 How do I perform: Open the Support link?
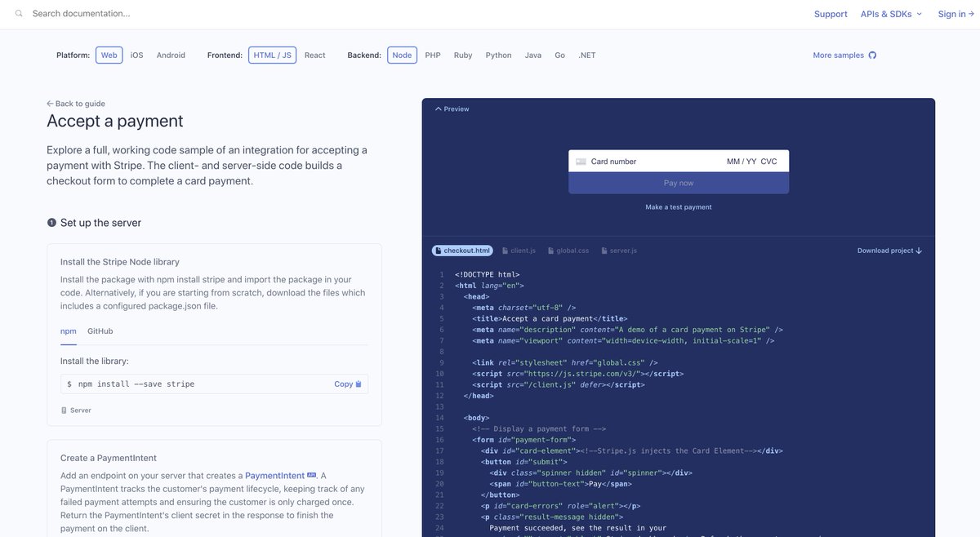[831, 14]
